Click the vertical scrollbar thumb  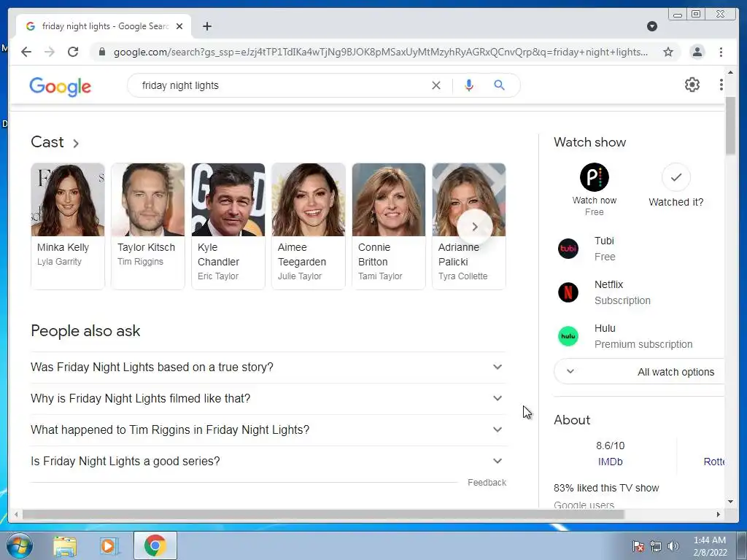click(730, 125)
